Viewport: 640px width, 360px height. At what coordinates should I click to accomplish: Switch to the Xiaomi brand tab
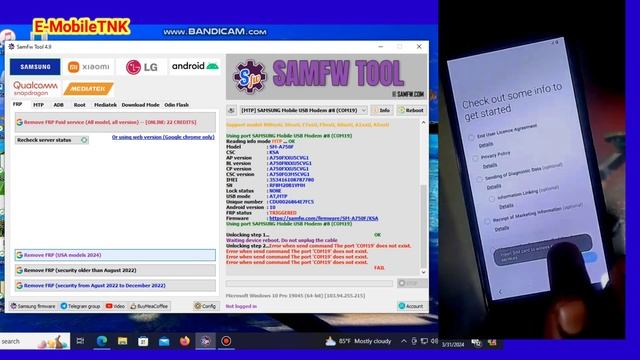(x=89, y=67)
